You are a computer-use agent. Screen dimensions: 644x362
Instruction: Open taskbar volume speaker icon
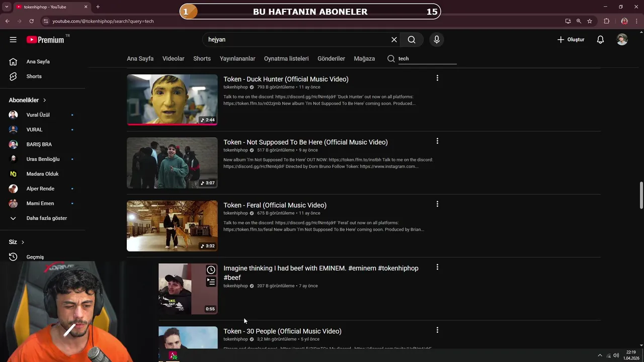tap(616, 355)
